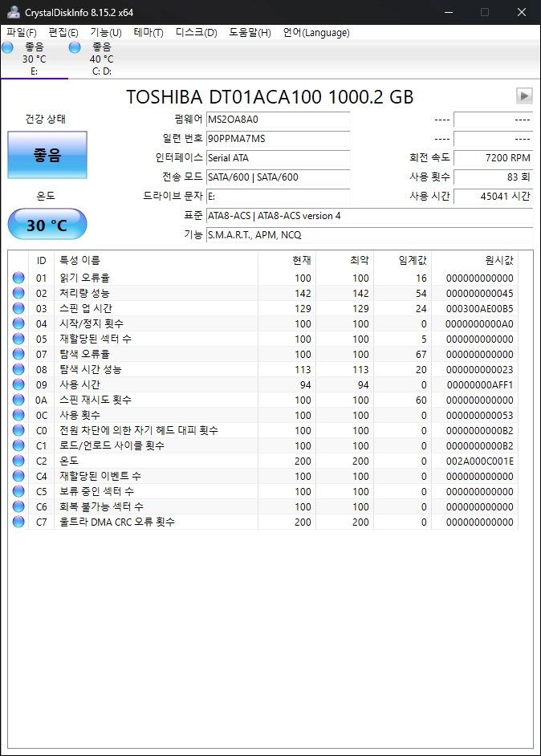Click status orb in row 0C 사용 횟수
Screen dimensions: 541x756
tap(18, 415)
